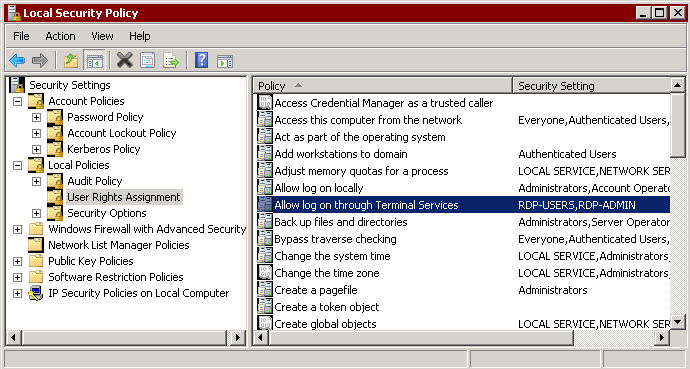Expand the Software Restriction Policies node

coord(18,278)
